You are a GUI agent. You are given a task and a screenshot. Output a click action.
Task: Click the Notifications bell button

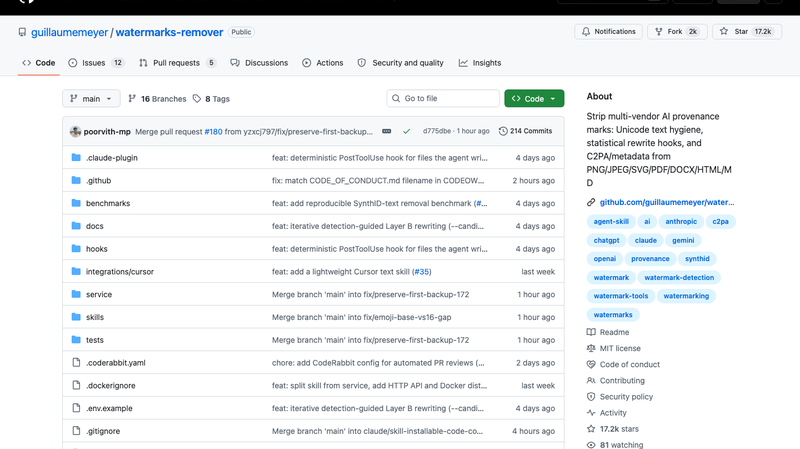click(608, 32)
